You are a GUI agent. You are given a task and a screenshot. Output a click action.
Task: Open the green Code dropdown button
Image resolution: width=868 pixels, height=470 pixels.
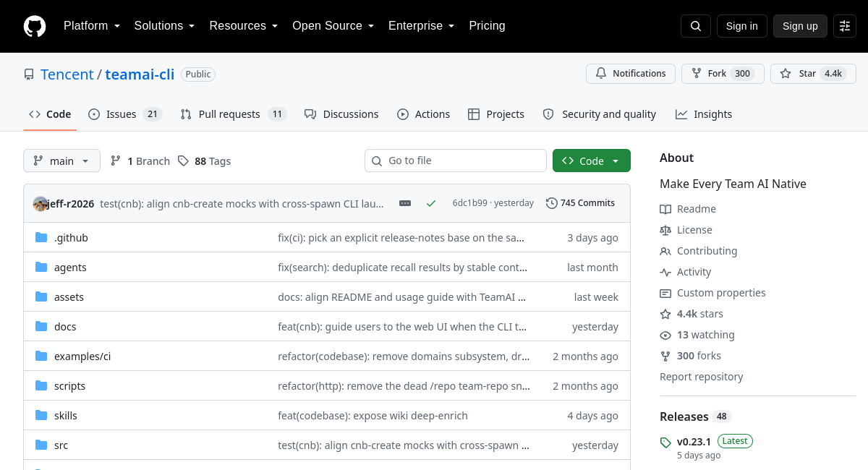tap(592, 161)
